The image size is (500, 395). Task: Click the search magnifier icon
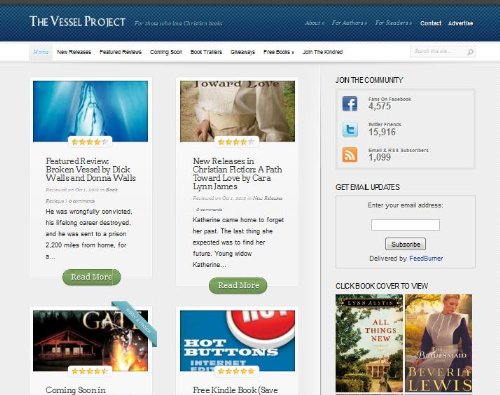(470, 52)
